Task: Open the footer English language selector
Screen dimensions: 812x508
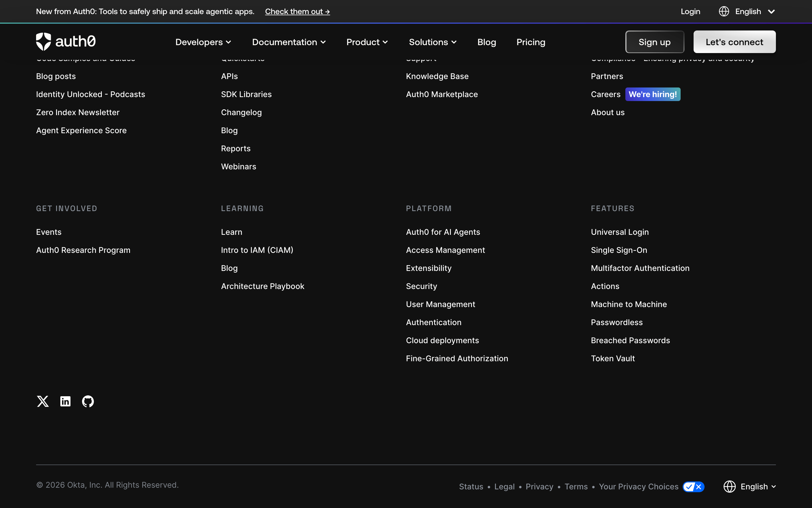Action: tap(750, 487)
